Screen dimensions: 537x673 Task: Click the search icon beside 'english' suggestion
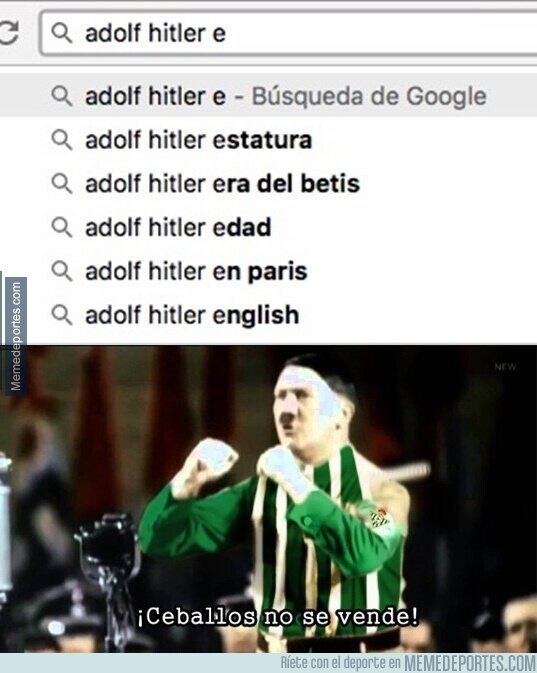(62, 315)
